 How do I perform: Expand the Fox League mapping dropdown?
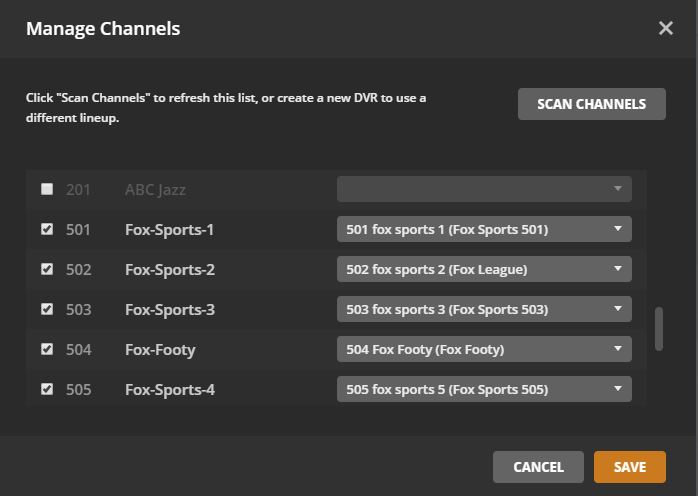coord(484,269)
